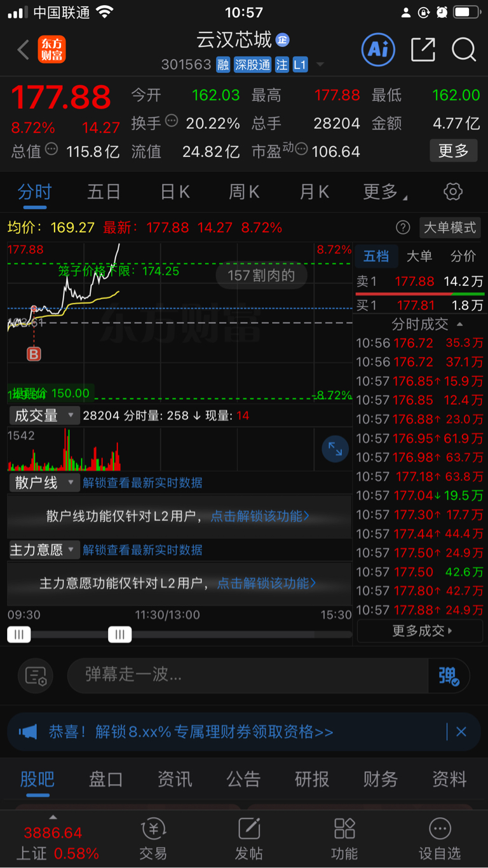Open the Ai assistant icon
The image size is (488, 868).
378,49
